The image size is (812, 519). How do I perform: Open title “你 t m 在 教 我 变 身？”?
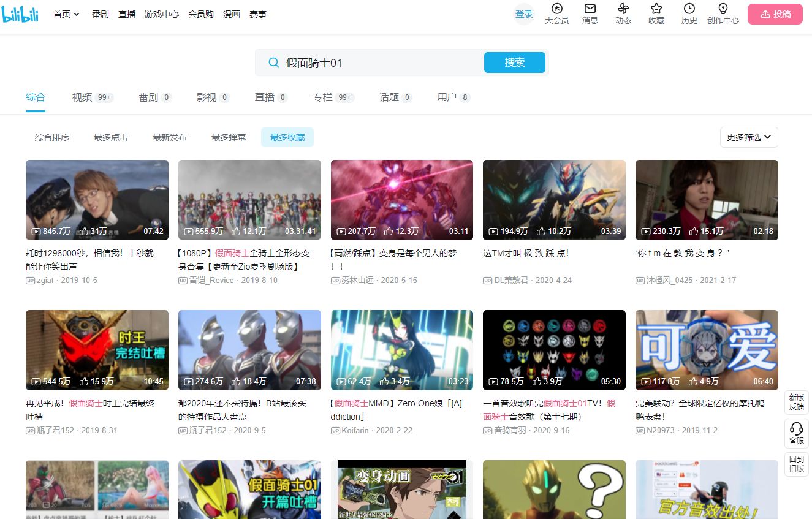pos(682,253)
